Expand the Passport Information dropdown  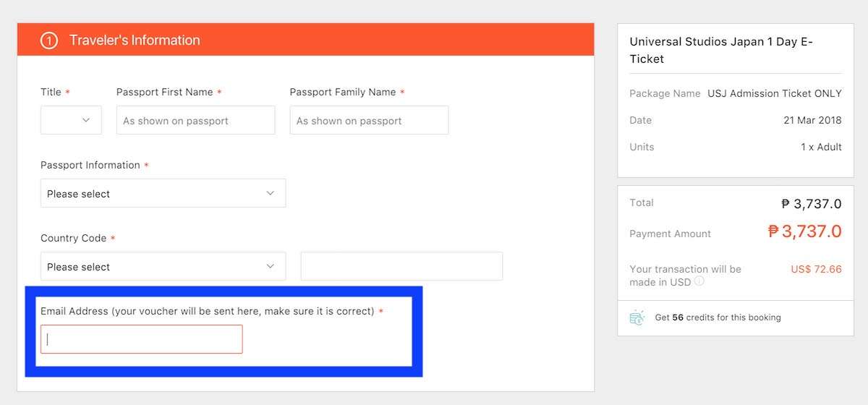[x=163, y=193]
